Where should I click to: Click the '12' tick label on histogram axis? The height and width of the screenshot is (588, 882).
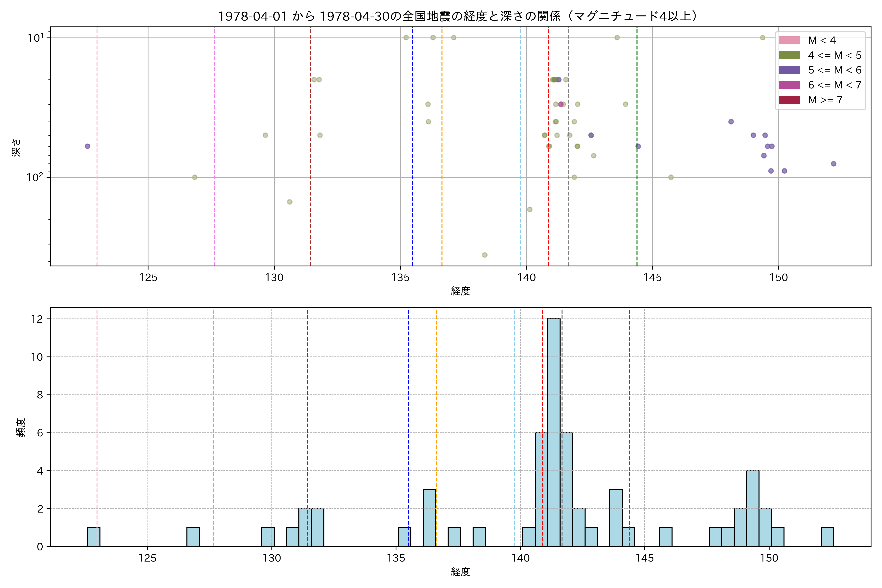tap(37, 319)
